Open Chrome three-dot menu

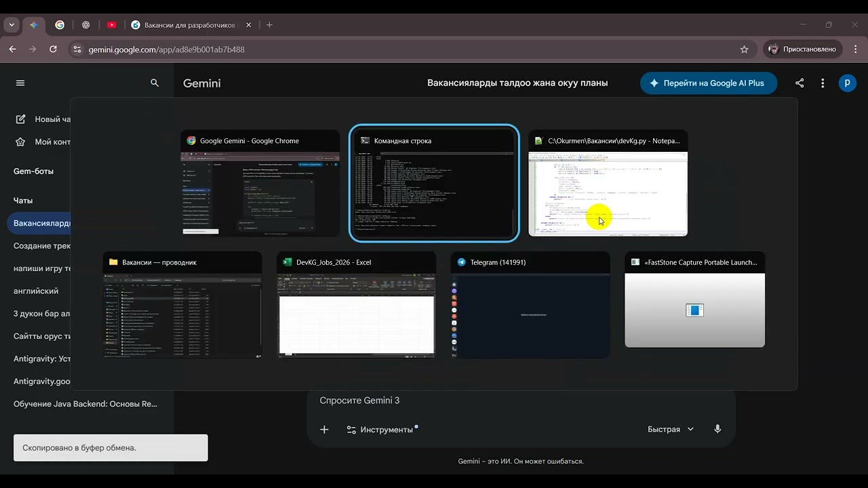(x=855, y=49)
